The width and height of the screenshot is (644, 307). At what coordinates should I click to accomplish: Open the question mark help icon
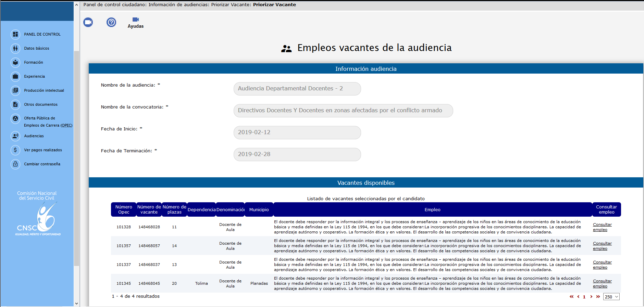(111, 22)
